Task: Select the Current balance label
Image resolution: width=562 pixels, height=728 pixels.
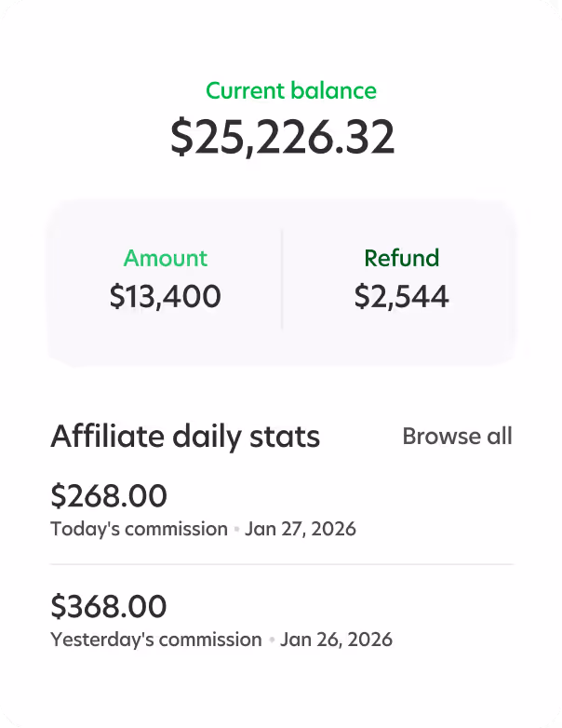Action: click(291, 91)
